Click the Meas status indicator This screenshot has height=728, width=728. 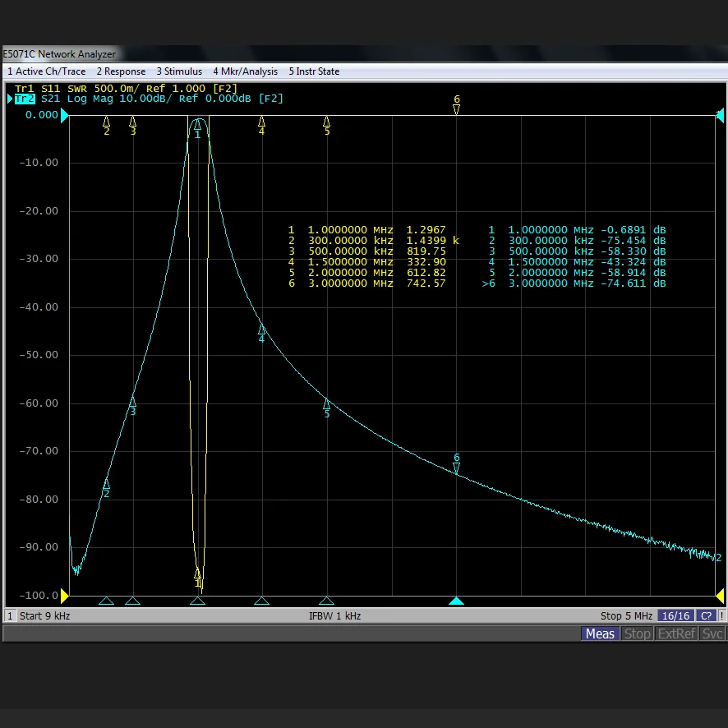pos(600,634)
